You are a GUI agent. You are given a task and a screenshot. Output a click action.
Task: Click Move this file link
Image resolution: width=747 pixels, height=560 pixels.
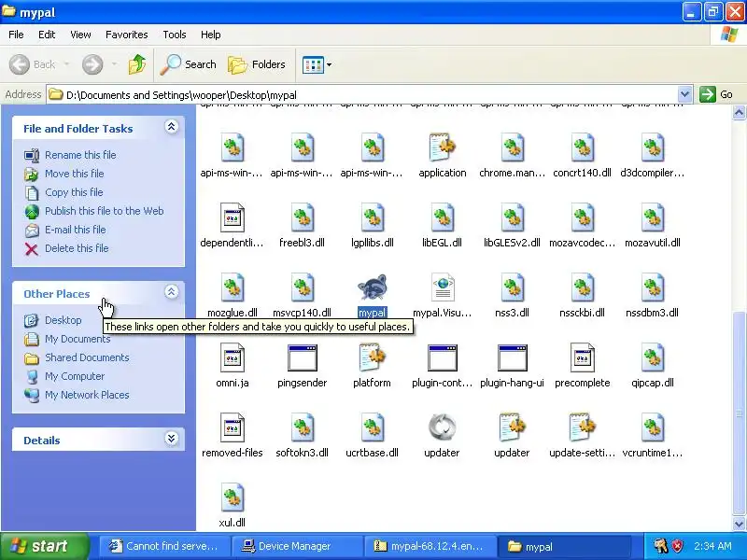tap(75, 174)
